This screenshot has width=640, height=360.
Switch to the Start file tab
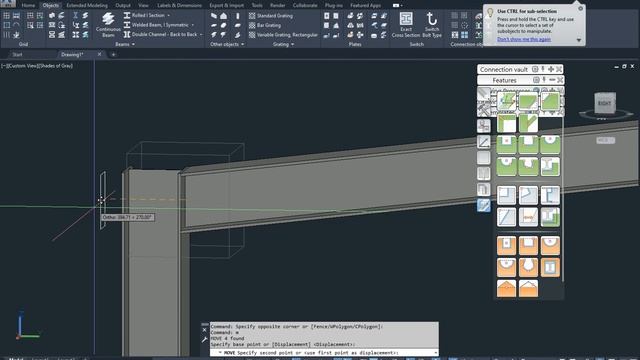(18, 54)
